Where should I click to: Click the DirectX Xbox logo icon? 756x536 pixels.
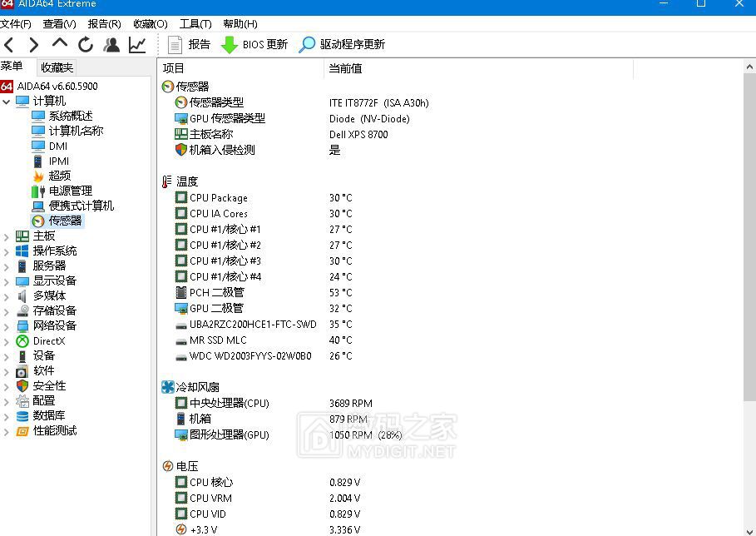coord(22,341)
